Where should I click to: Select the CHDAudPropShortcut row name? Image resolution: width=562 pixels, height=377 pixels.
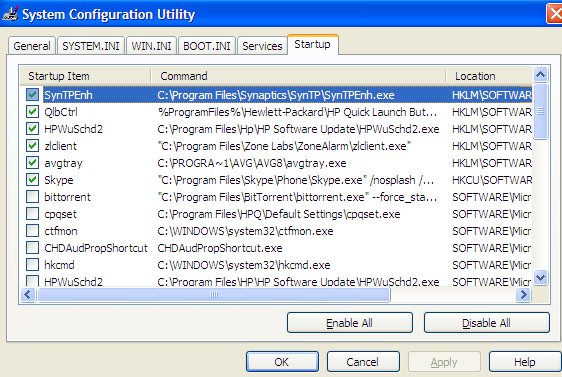tap(96, 248)
